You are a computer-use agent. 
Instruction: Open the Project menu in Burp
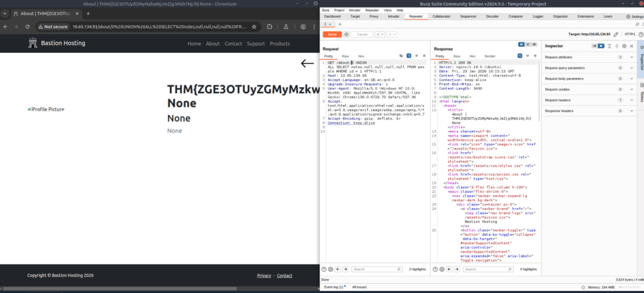(x=339, y=10)
